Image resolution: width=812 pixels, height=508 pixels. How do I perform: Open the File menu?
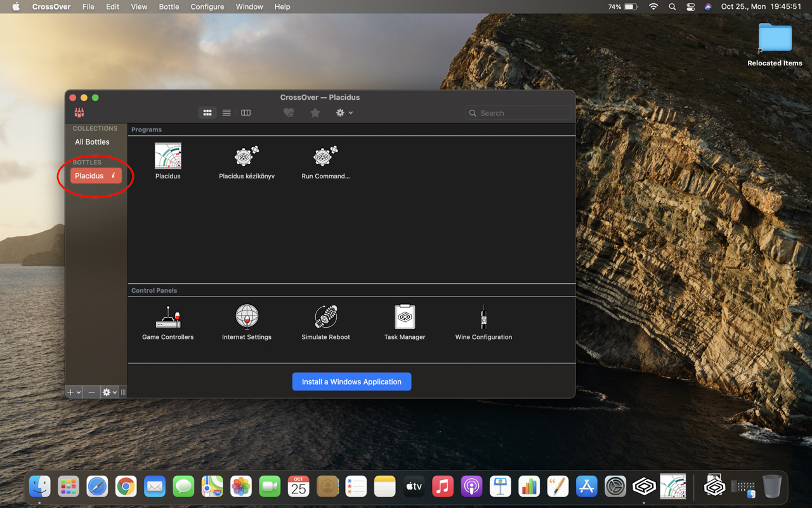click(88, 7)
